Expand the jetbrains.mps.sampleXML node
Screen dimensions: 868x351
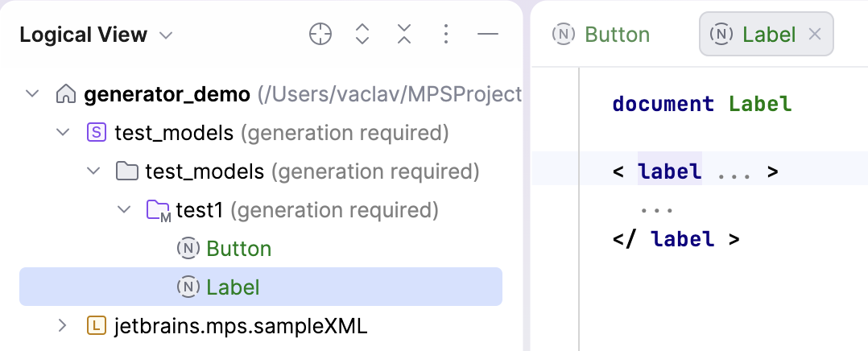point(63,326)
